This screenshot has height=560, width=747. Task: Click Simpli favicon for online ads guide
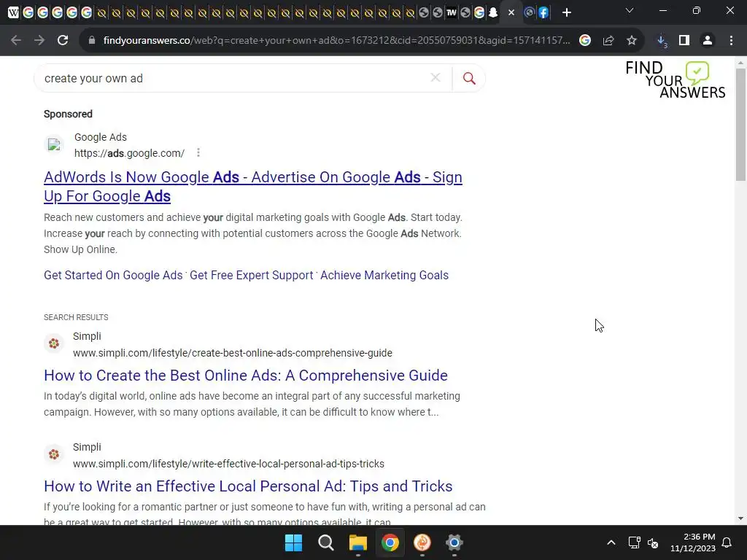[54, 343]
